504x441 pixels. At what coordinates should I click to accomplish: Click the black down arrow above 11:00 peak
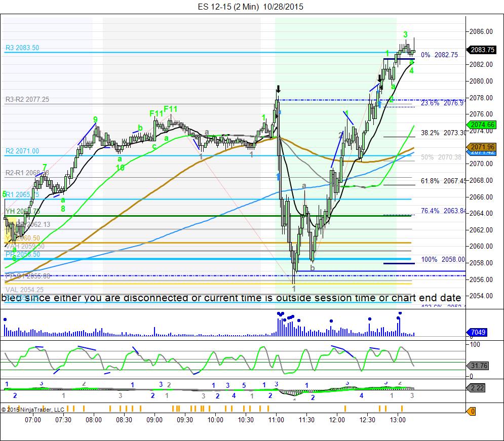click(279, 89)
